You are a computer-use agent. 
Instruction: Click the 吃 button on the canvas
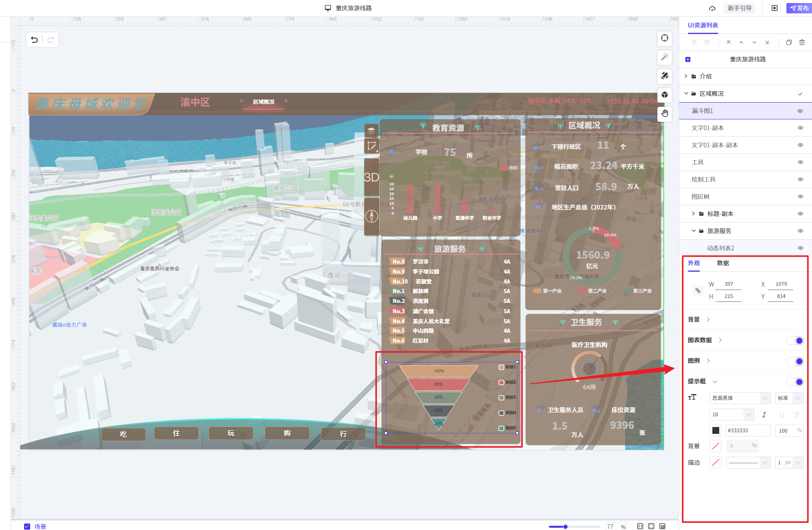123,434
